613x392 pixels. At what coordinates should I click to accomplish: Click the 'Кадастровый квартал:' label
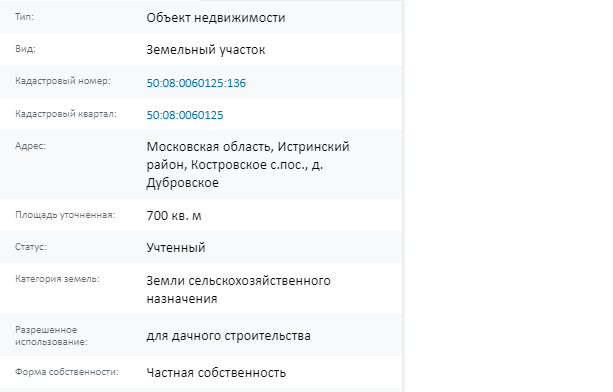[66, 114]
